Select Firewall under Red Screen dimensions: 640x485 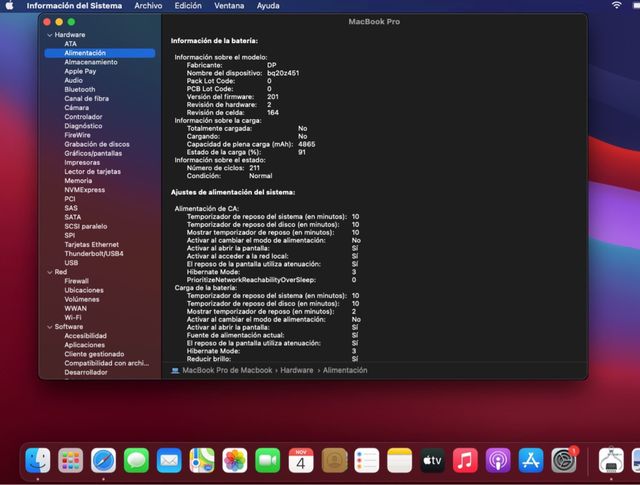coord(76,281)
